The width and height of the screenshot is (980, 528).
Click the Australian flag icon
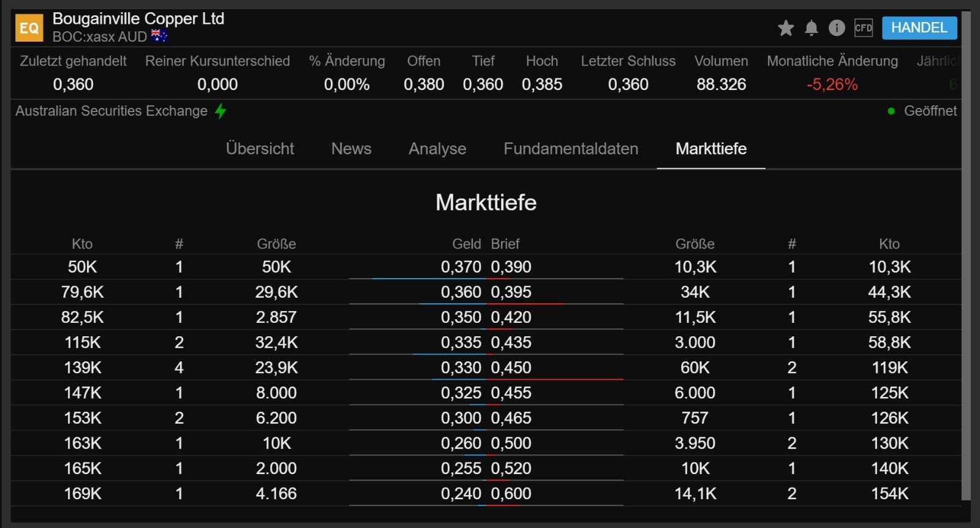tap(159, 36)
